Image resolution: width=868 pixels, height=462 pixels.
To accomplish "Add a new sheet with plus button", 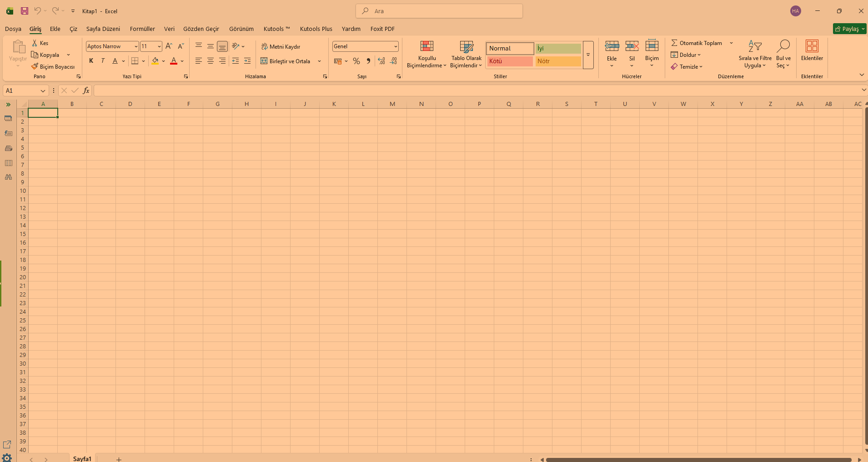I will [119, 459].
